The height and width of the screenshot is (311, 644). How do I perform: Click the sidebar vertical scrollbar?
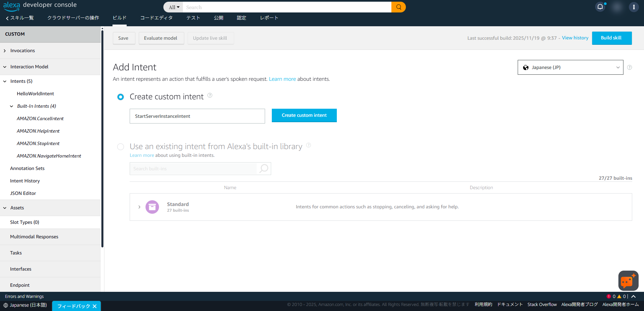point(102,138)
